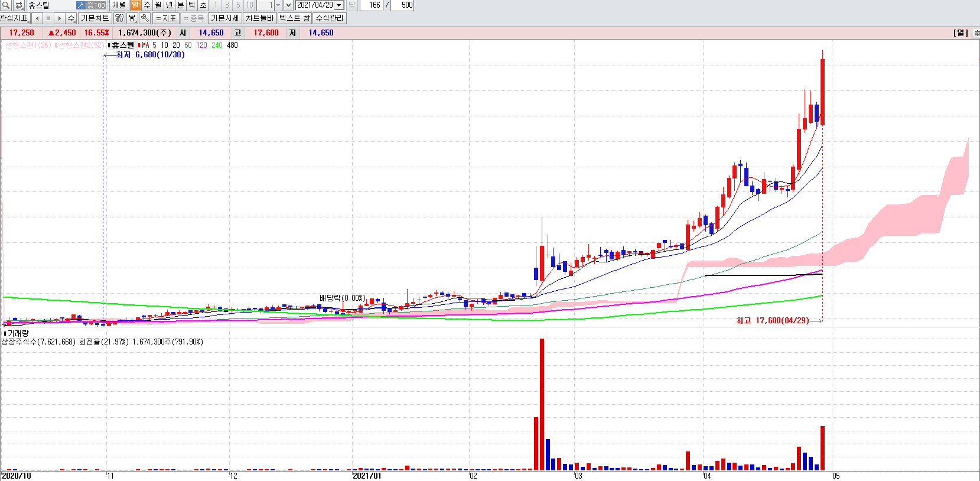Click the interval value input box
Viewport: 980px width, 481px height.
tap(265, 5)
